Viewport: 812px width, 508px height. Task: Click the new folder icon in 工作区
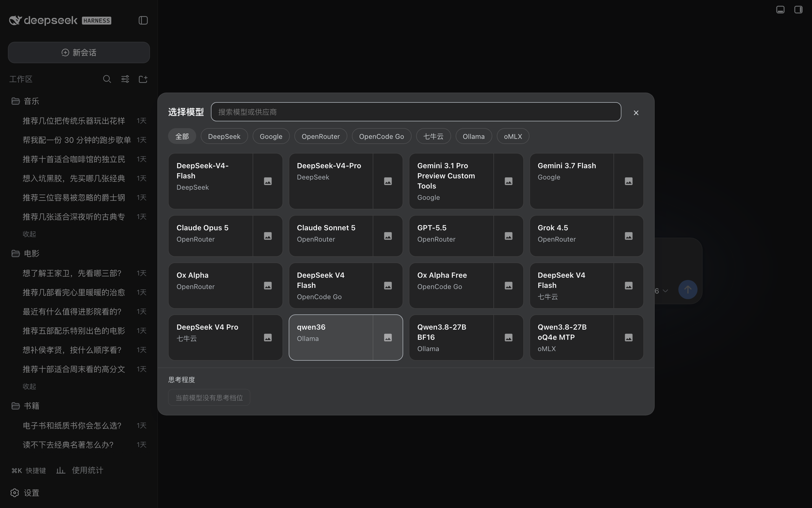coord(143,79)
